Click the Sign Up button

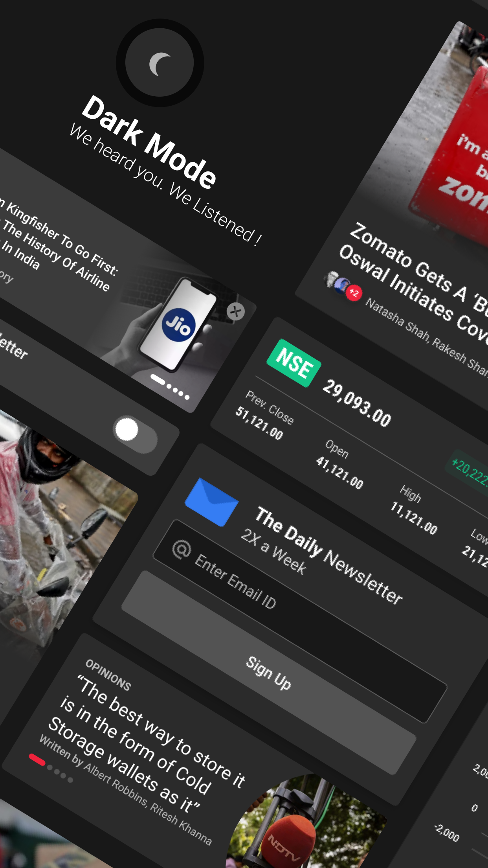click(269, 672)
